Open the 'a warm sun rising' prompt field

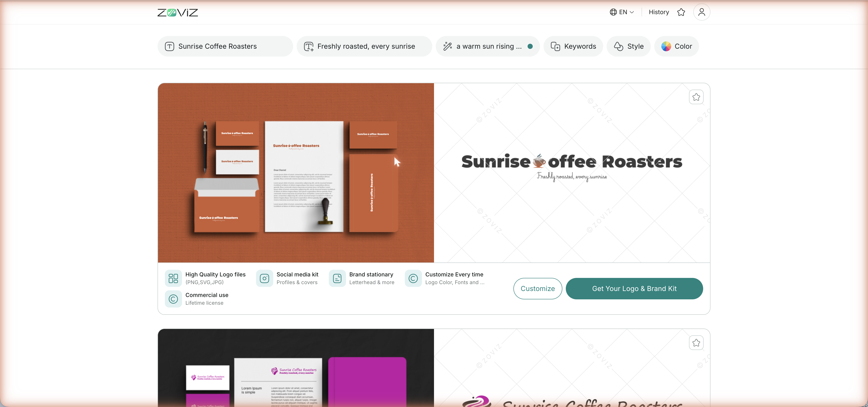pyautogui.click(x=488, y=46)
